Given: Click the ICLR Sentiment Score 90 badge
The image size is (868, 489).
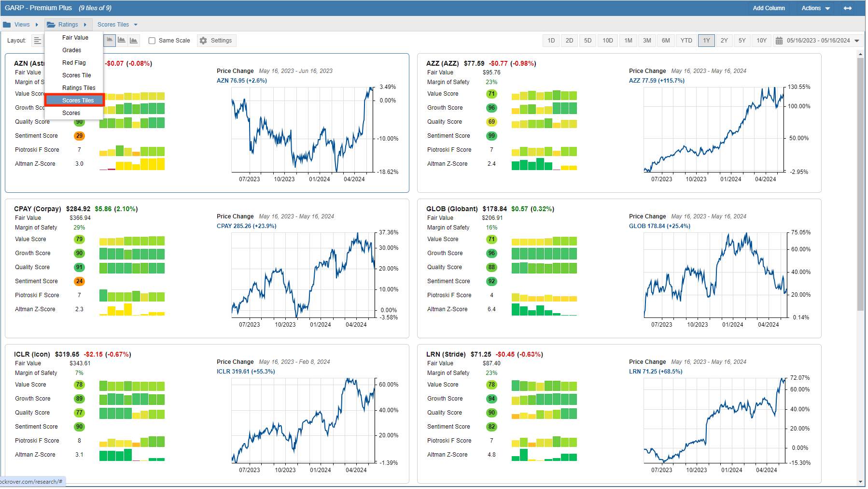Looking at the screenshot, I should point(79,427).
